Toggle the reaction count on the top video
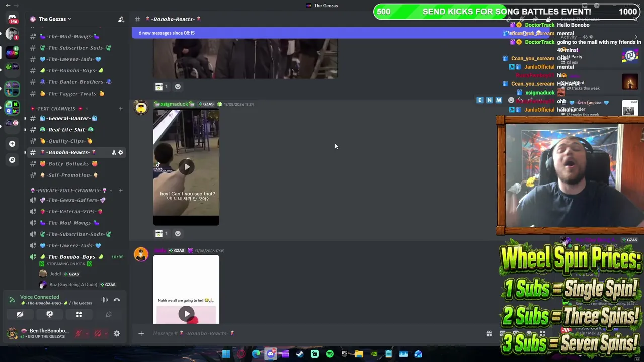Image resolution: width=644 pixels, height=362 pixels. click(x=162, y=87)
